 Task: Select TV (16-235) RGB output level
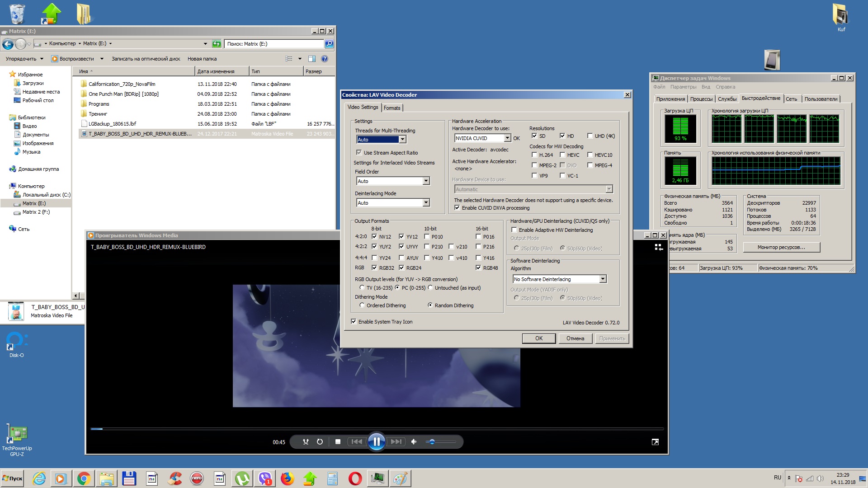pyautogui.click(x=362, y=287)
